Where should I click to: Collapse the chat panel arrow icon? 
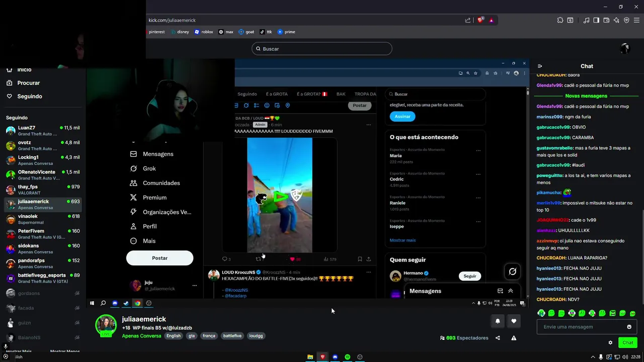[x=540, y=66]
